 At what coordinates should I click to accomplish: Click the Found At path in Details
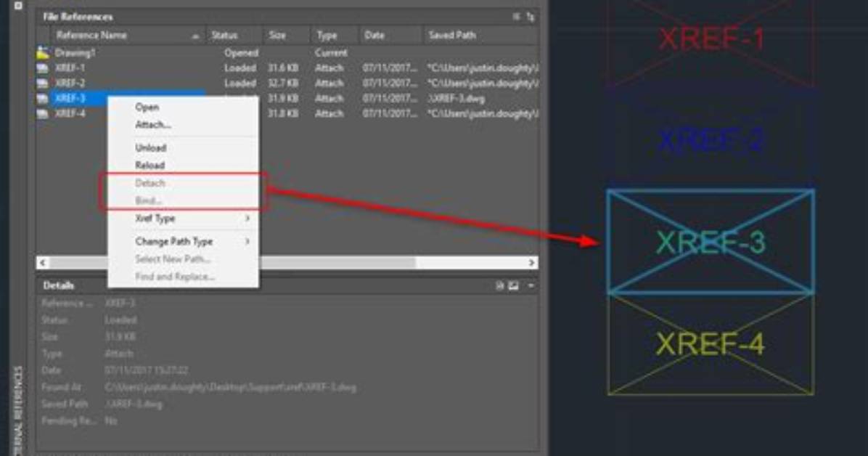pos(230,387)
